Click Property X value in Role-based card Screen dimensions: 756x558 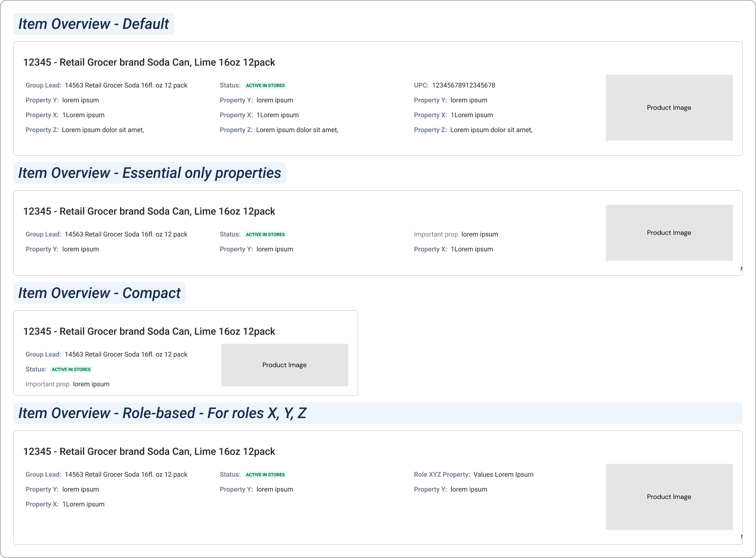point(83,504)
